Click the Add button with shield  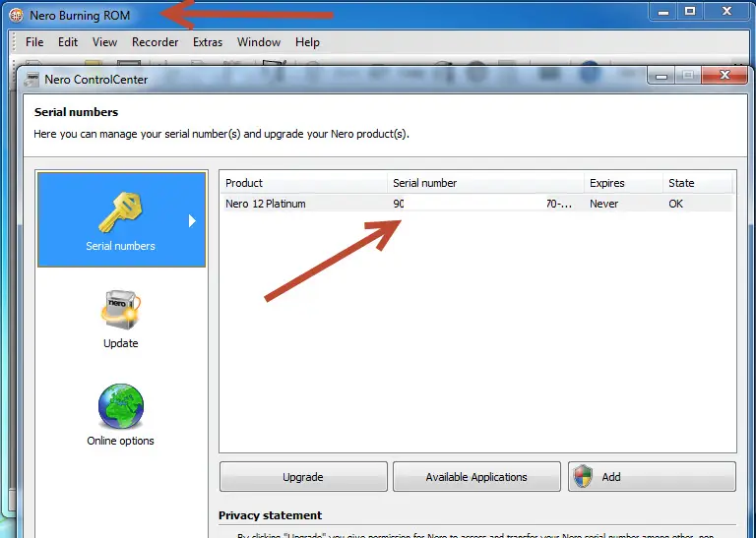pyautogui.click(x=652, y=477)
